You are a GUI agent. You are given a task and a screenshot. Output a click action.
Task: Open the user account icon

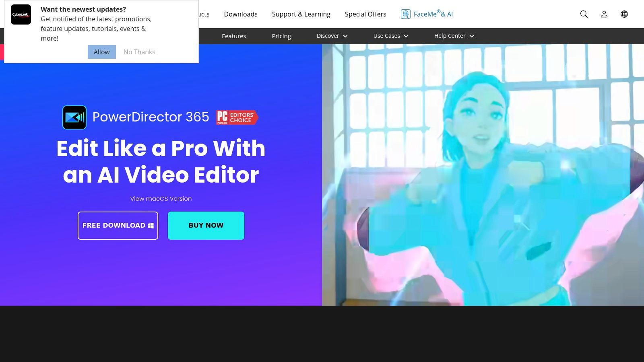(x=604, y=14)
